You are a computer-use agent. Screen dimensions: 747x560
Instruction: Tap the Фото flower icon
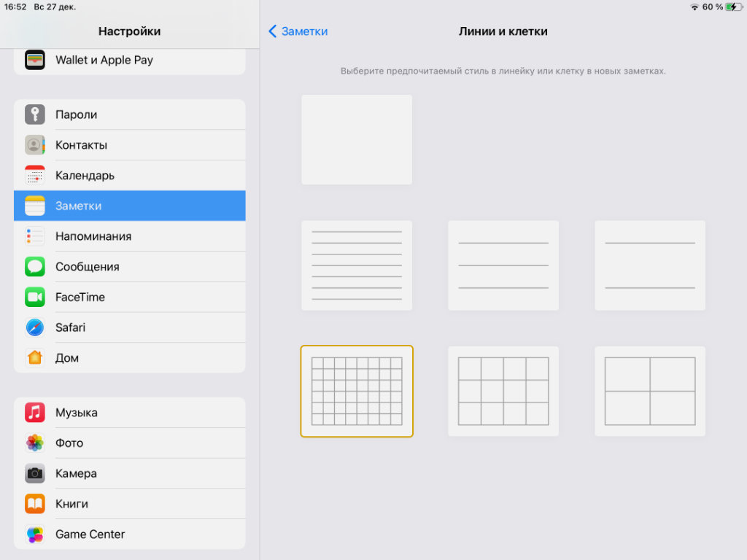point(35,443)
